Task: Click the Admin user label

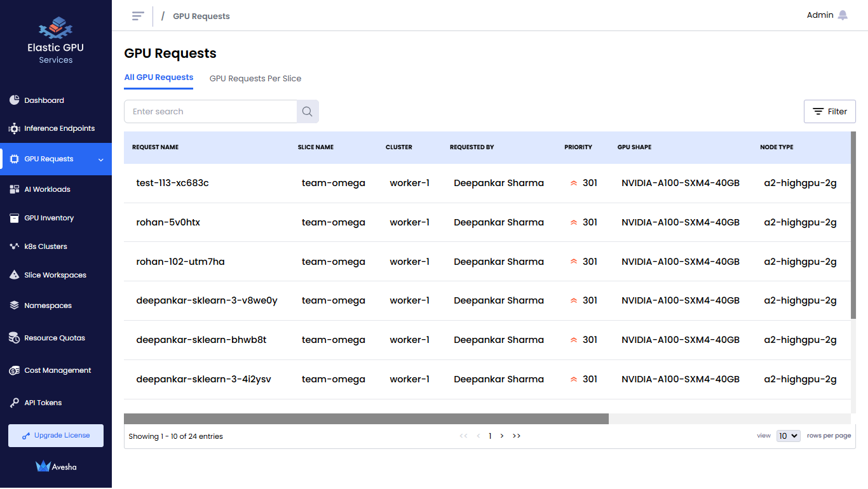Action: [820, 15]
